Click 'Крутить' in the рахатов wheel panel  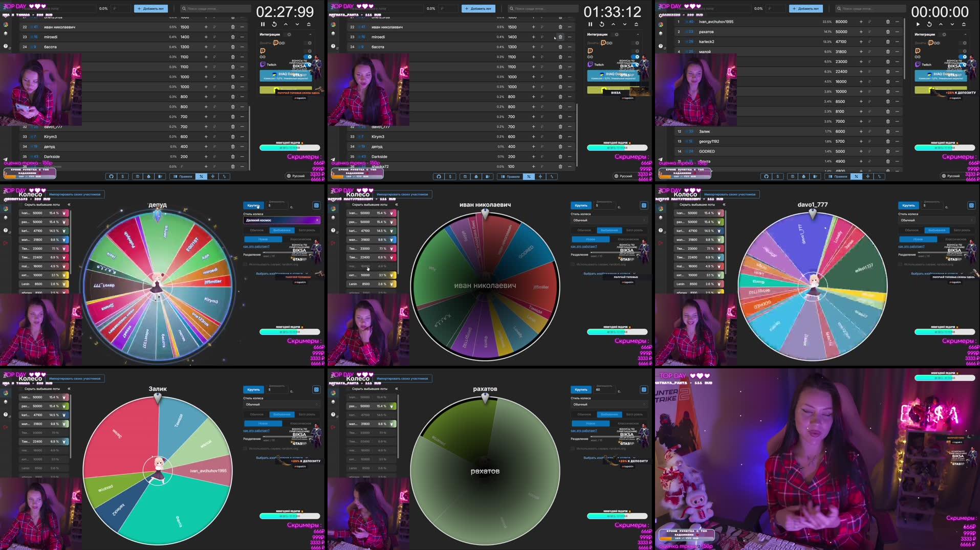581,390
